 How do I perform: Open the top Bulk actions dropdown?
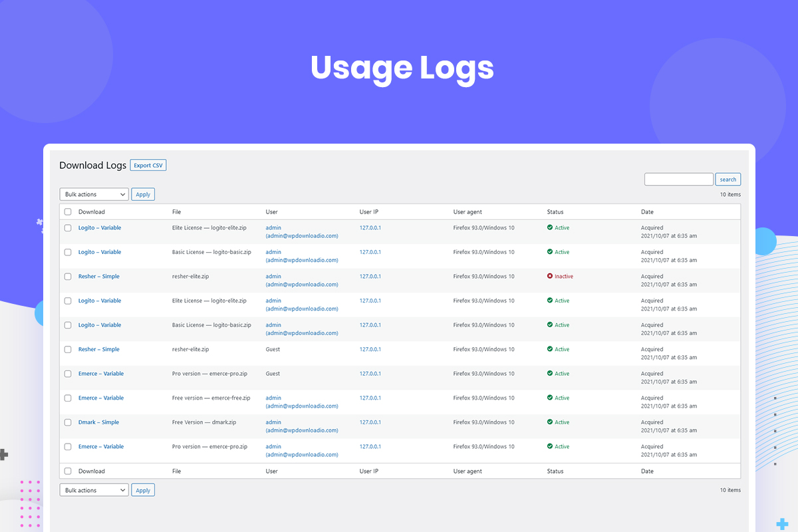(94, 194)
